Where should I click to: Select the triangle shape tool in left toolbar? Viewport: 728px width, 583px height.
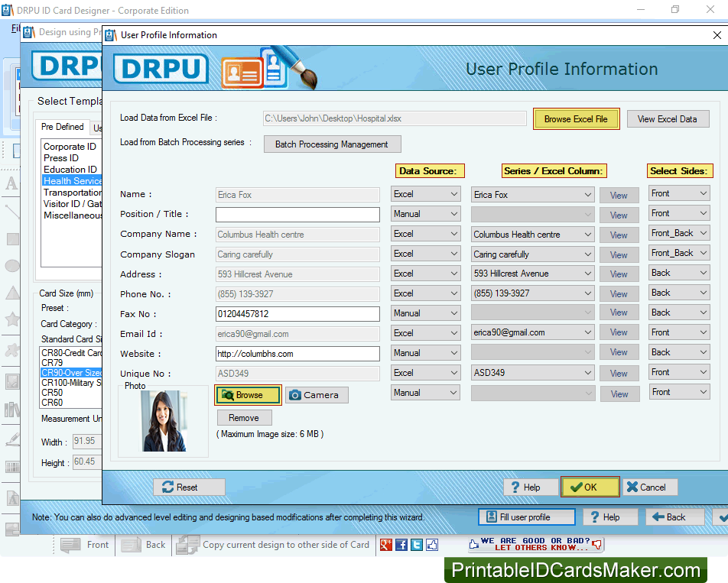pos(12,293)
